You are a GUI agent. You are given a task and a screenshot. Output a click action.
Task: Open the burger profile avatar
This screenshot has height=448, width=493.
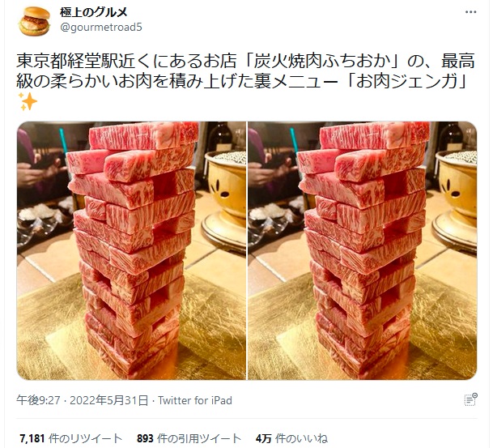[35, 21]
